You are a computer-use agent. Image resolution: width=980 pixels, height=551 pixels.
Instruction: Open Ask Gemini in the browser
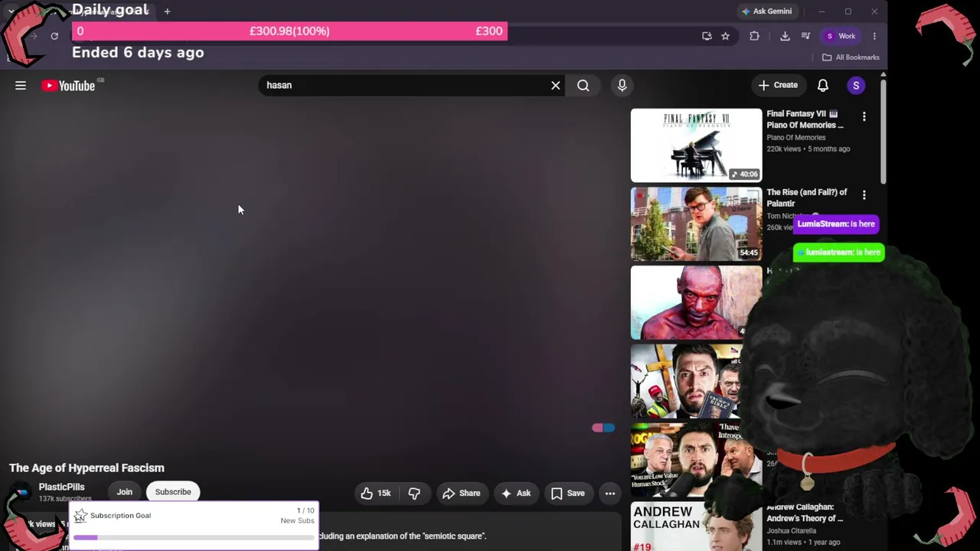766,11
